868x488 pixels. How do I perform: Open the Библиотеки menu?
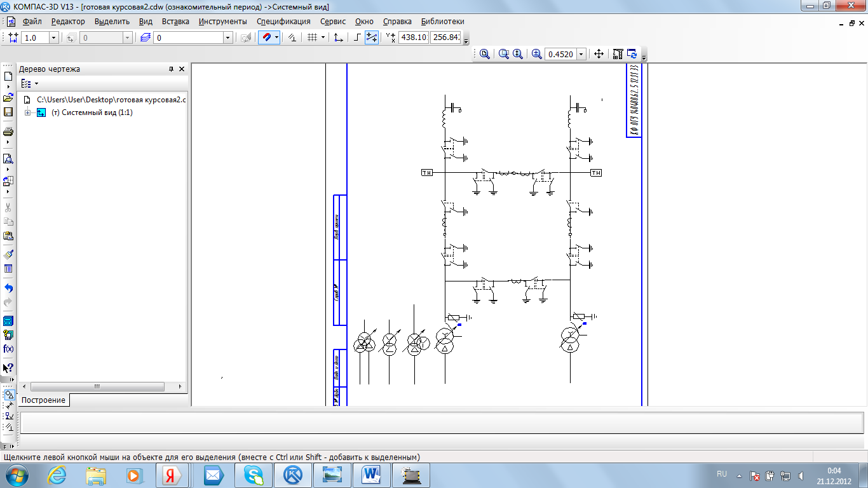click(442, 22)
